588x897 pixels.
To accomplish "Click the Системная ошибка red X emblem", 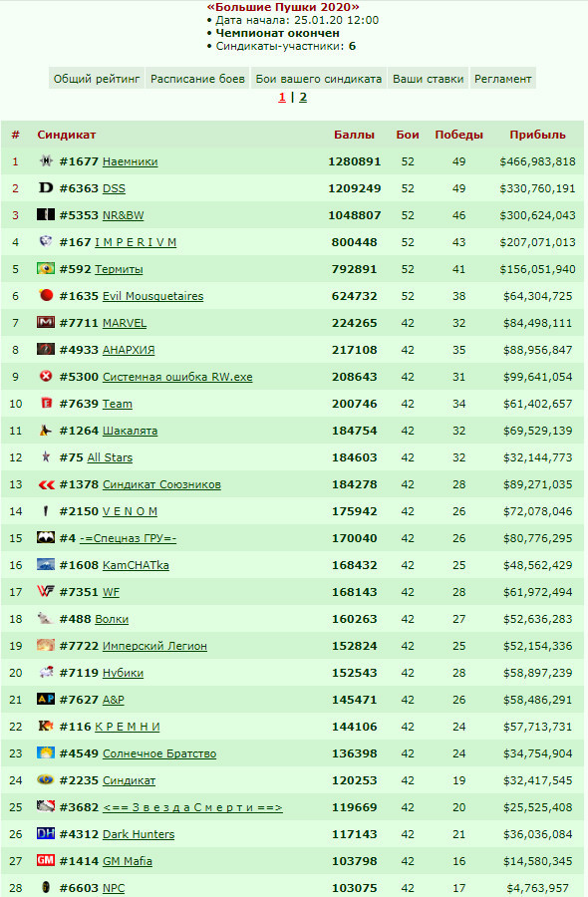I will [x=46, y=376].
